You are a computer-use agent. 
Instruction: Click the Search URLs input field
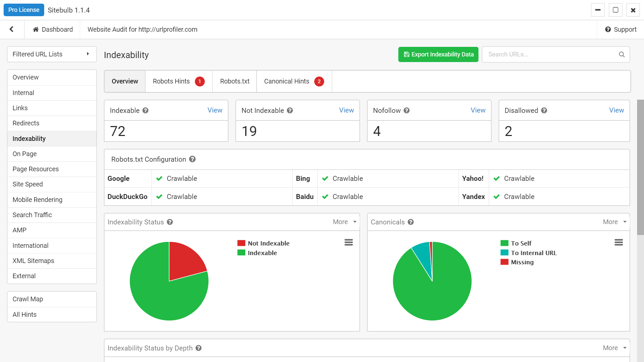tap(551, 54)
